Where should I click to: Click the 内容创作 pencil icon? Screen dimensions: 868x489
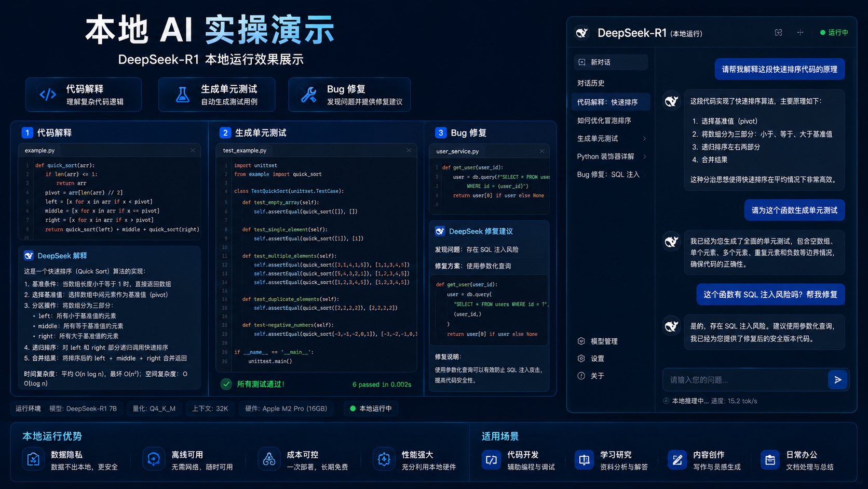pos(677,460)
